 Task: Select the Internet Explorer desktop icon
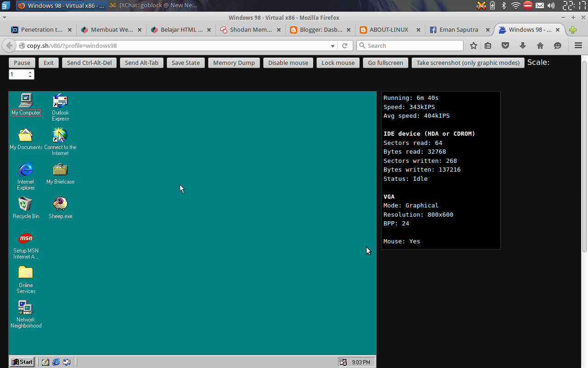[x=26, y=176]
